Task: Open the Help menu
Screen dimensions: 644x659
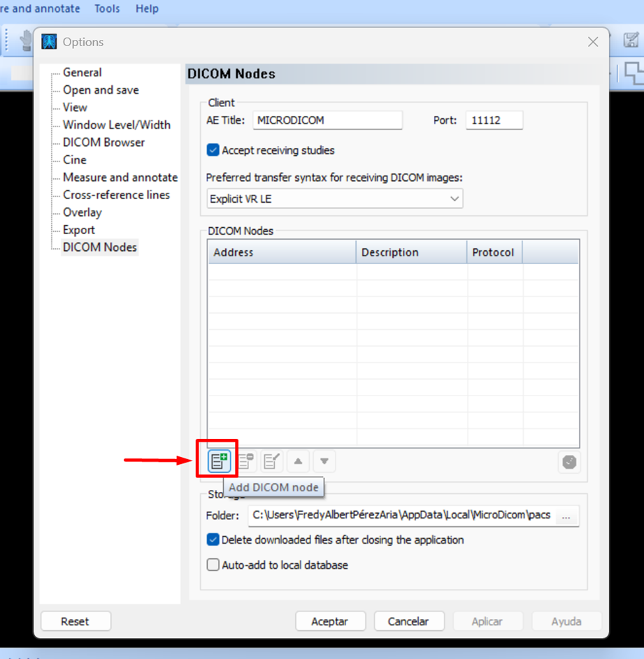Action: click(147, 9)
